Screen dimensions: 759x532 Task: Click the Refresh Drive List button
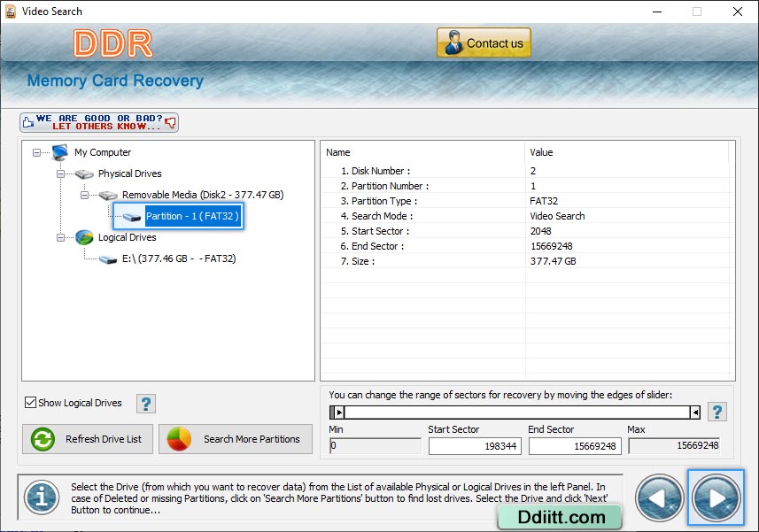pos(88,439)
